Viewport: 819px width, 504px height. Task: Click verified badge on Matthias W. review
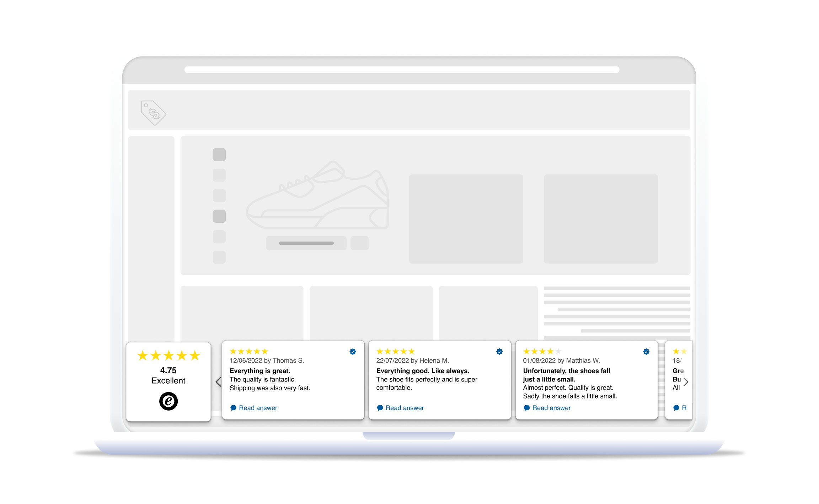646,352
